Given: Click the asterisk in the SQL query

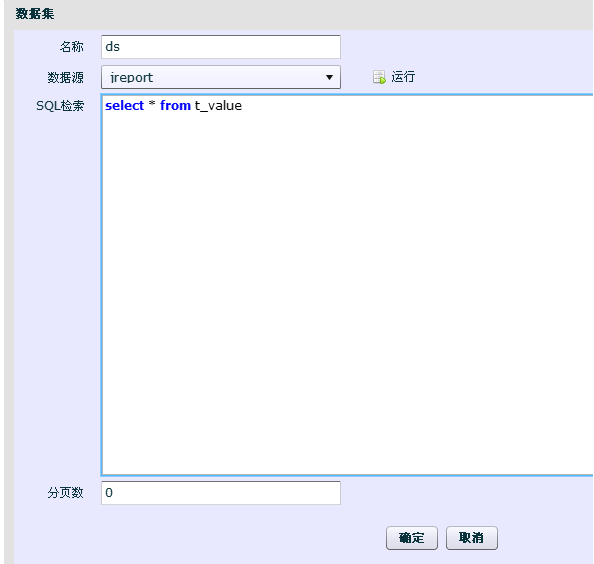Looking at the screenshot, I should coord(152,104).
